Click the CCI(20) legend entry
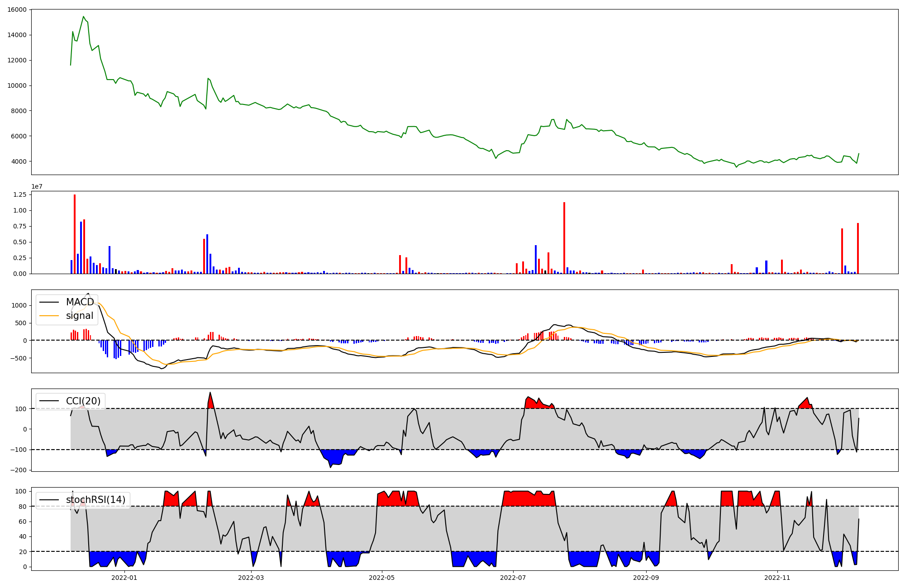Viewport: 905px width, 588px height. (x=83, y=401)
